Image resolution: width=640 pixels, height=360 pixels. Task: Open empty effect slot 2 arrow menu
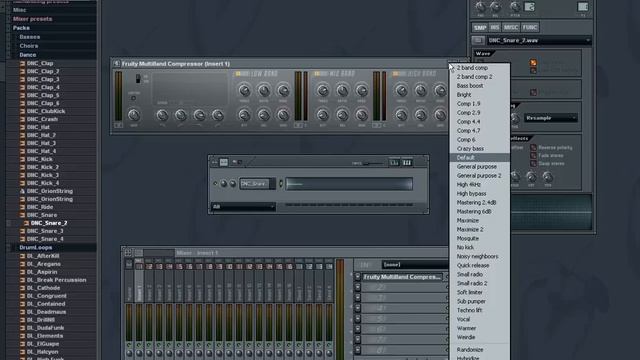(x=358, y=287)
